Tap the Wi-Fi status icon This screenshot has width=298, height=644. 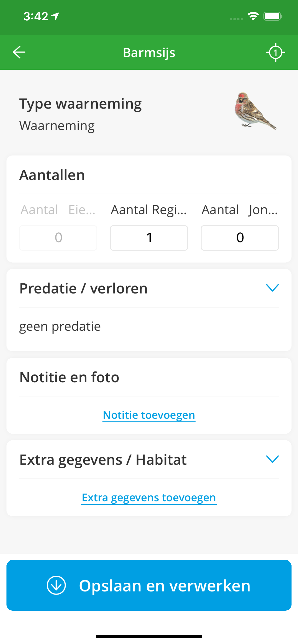click(x=253, y=16)
